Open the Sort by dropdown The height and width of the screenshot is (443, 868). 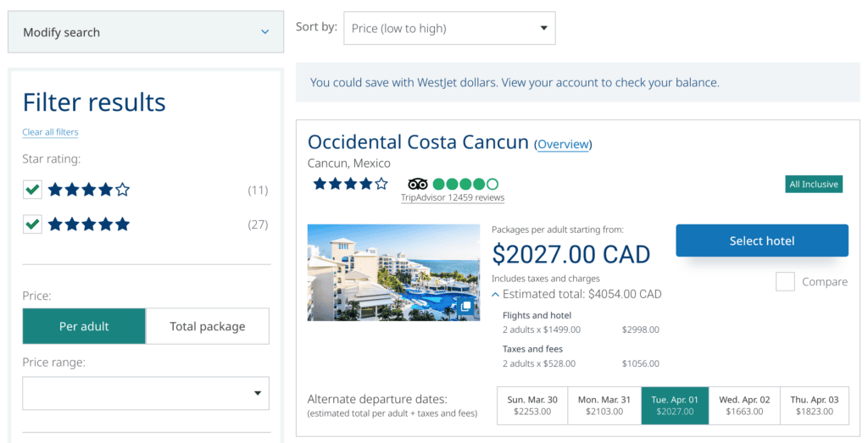pyautogui.click(x=449, y=28)
